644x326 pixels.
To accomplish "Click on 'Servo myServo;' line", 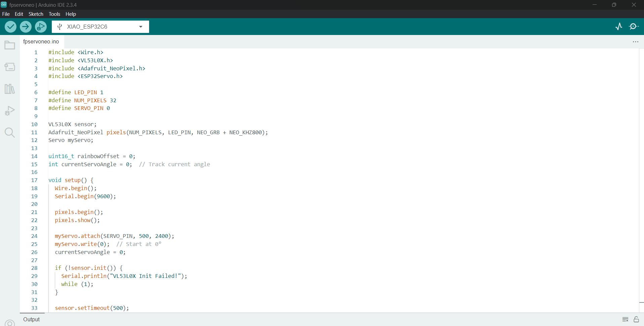I will pyautogui.click(x=71, y=140).
